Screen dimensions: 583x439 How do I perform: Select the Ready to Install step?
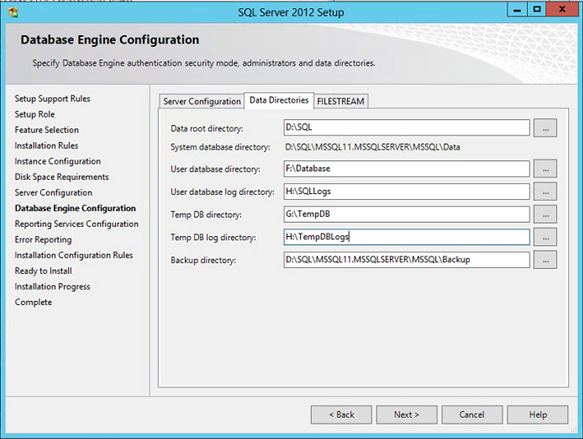click(44, 271)
